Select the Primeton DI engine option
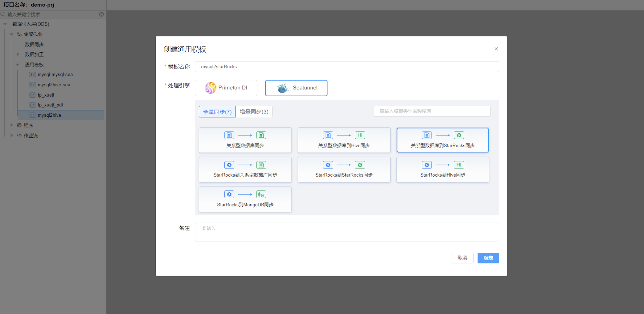Screen dimensions: 644x314 (226, 88)
